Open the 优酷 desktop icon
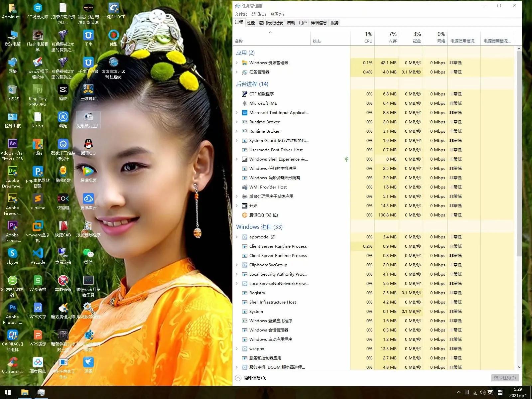 coord(113,38)
